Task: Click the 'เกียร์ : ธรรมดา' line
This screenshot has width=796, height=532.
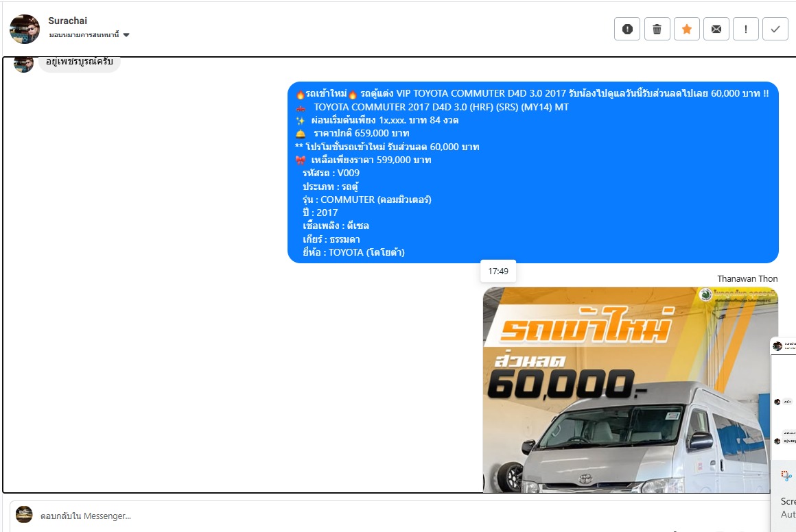Action: (x=331, y=239)
